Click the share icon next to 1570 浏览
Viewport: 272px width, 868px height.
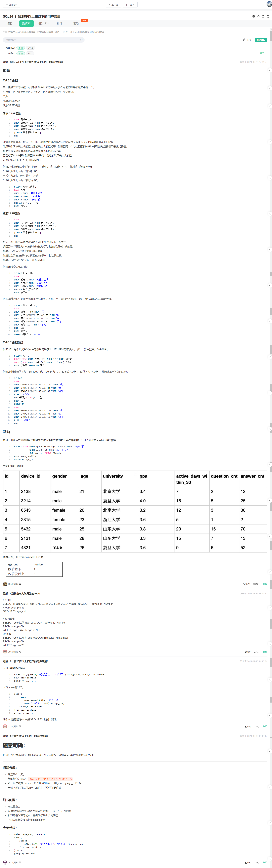[x=20, y=862]
